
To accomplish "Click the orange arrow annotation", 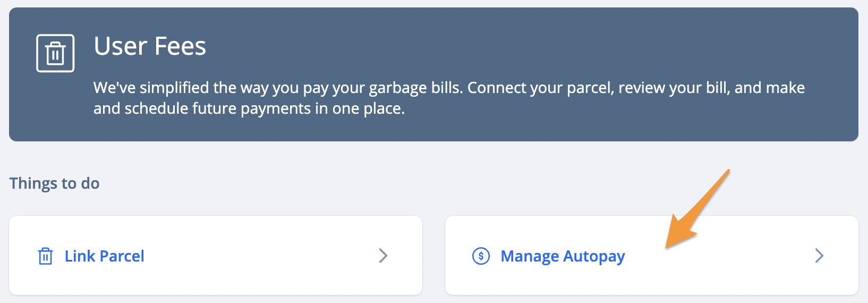I will coord(697,209).
